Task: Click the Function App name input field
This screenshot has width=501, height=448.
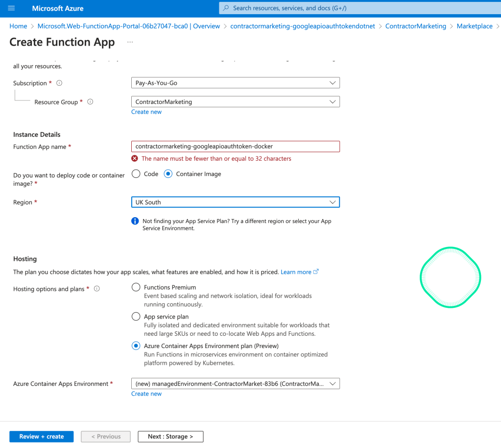Action: point(236,147)
